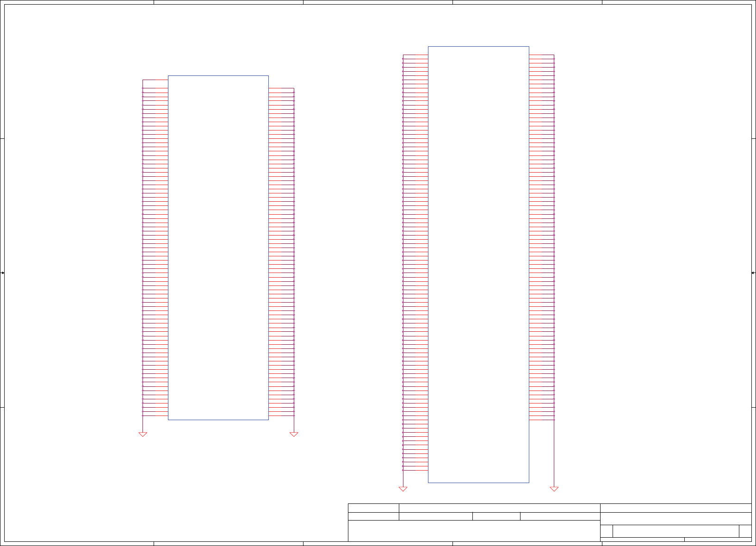Click ground symbol under left component's right wire
This screenshot has width=756, height=546.
[x=294, y=434]
